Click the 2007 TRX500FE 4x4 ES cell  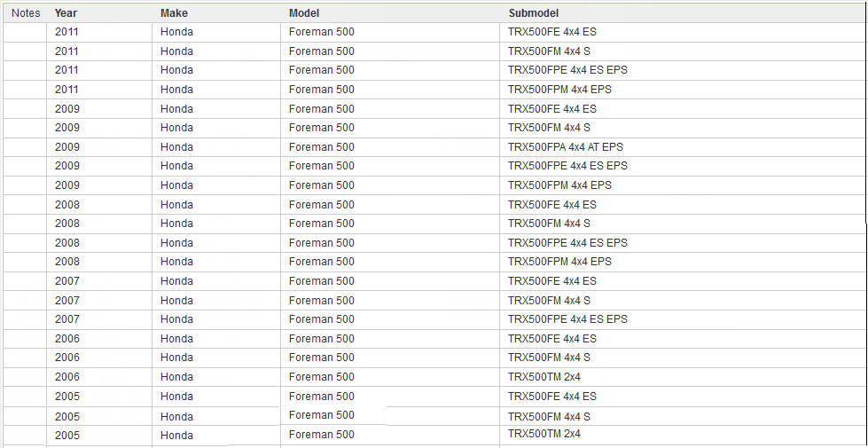551,281
